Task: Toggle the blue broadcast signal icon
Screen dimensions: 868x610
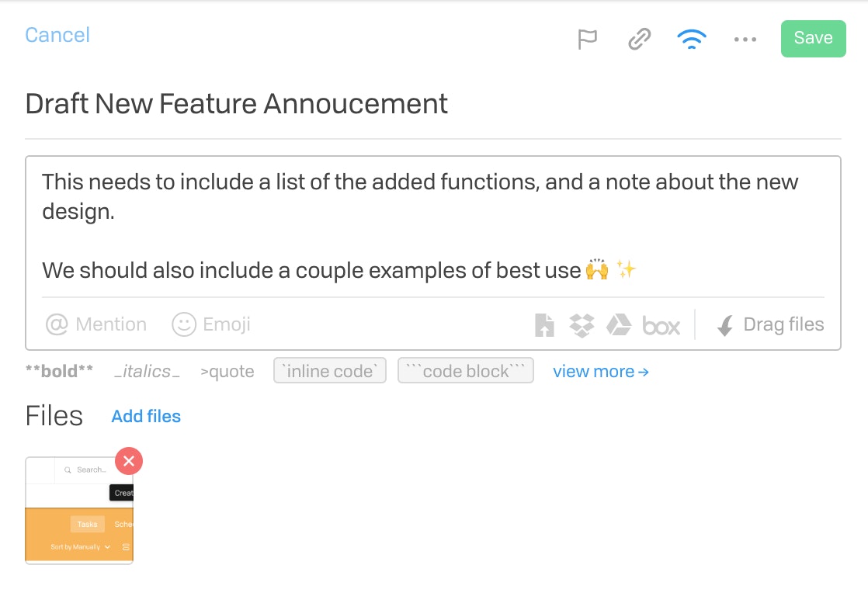Action: click(x=692, y=39)
